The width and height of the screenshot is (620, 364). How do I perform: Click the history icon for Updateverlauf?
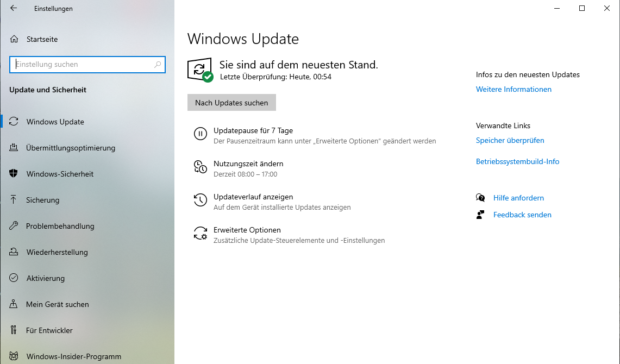point(201,200)
